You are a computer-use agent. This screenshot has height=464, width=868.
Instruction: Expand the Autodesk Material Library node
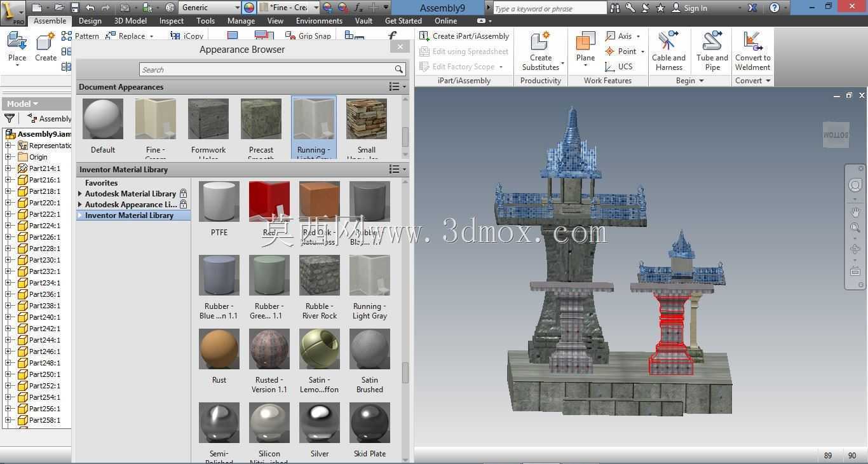[80, 194]
